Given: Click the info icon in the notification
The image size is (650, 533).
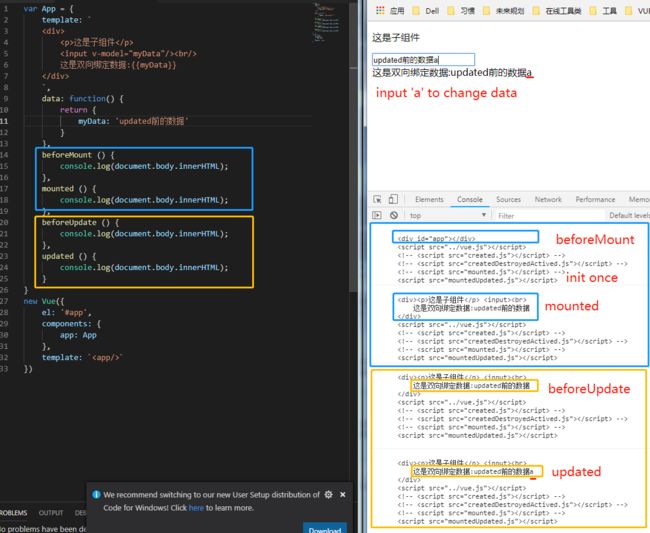Looking at the screenshot, I should point(96,494).
